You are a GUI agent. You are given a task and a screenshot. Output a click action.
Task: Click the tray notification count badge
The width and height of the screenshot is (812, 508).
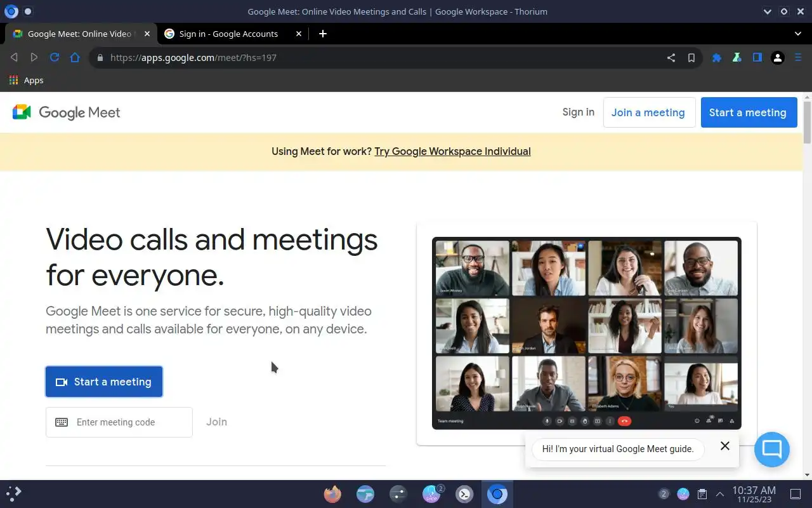click(x=664, y=493)
